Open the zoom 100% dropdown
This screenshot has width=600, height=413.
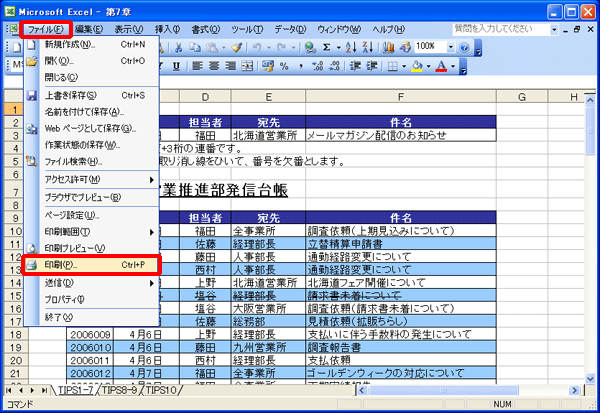coord(451,47)
